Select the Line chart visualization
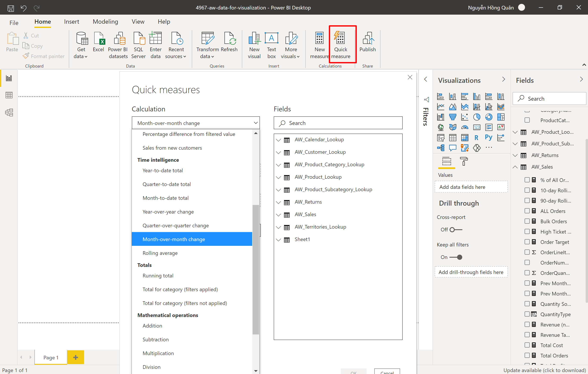 coord(441,107)
